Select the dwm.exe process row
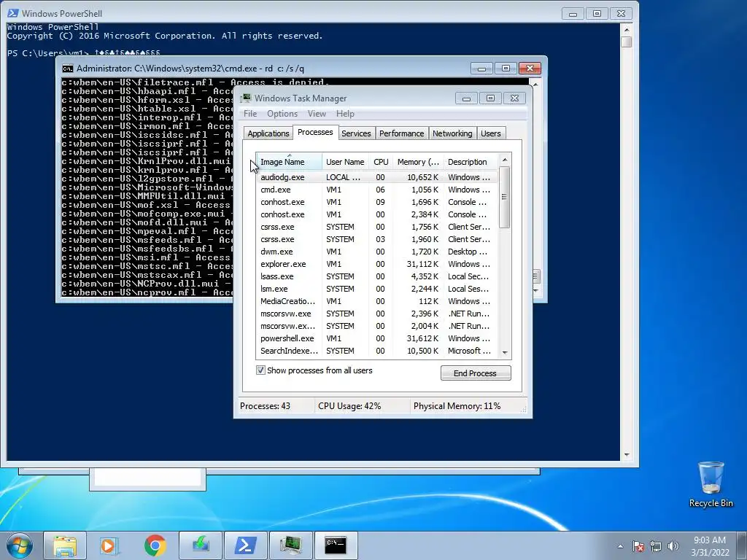747x560 pixels. pos(377,252)
